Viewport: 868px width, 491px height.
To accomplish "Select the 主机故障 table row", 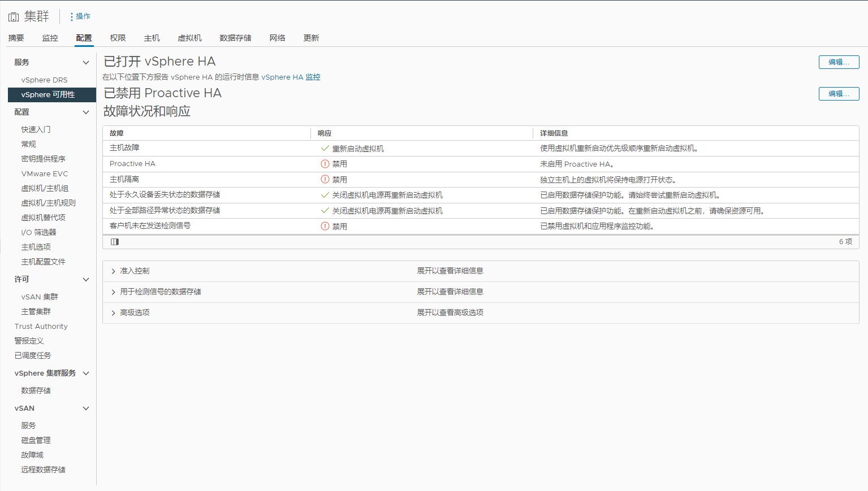I will click(x=481, y=148).
